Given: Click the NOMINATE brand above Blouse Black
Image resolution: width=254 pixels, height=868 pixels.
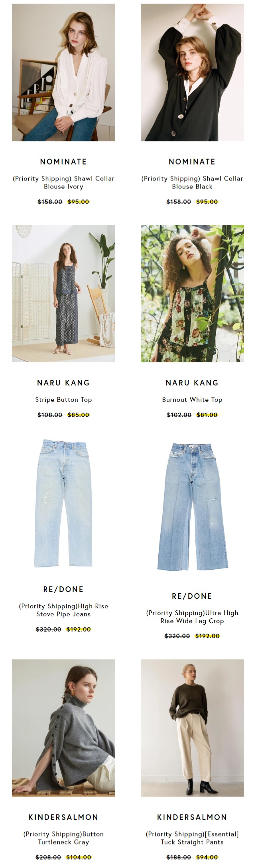Looking at the screenshot, I should point(192,162).
